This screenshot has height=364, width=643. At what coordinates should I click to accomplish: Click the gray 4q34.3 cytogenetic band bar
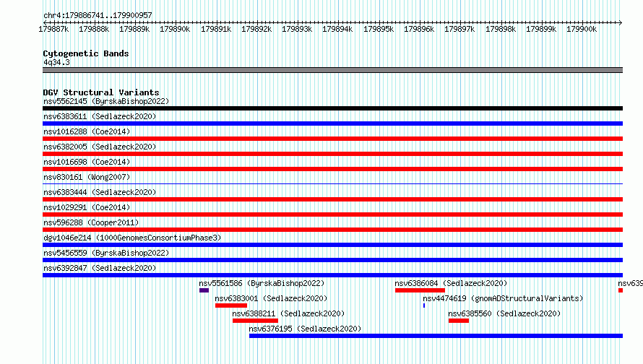pos(332,70)
